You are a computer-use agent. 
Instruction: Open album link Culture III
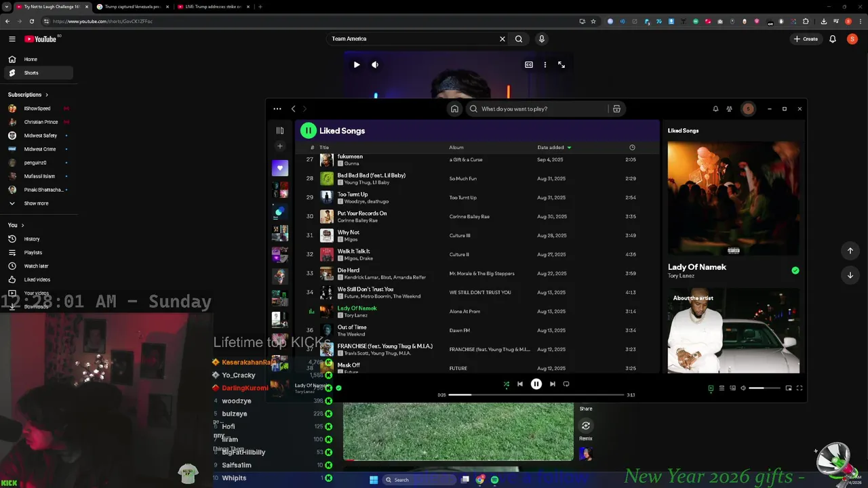[x=460, y=236]
